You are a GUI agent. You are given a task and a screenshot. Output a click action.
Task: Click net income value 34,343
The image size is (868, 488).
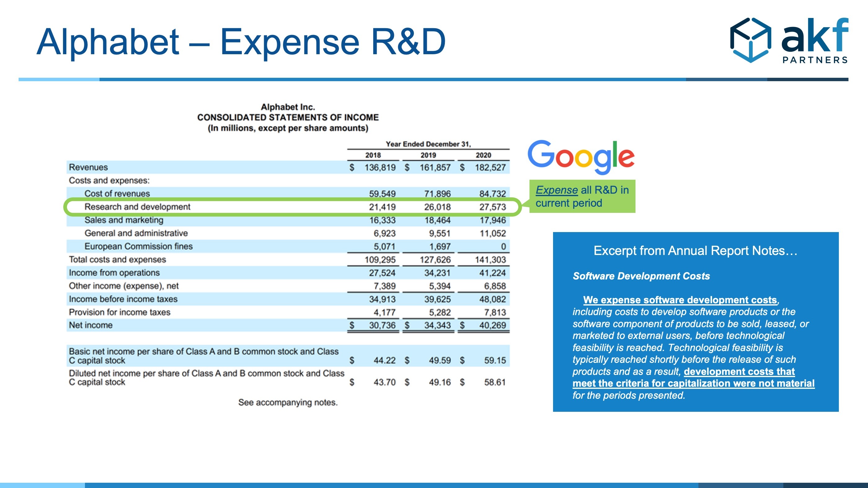tap(437, 325)
